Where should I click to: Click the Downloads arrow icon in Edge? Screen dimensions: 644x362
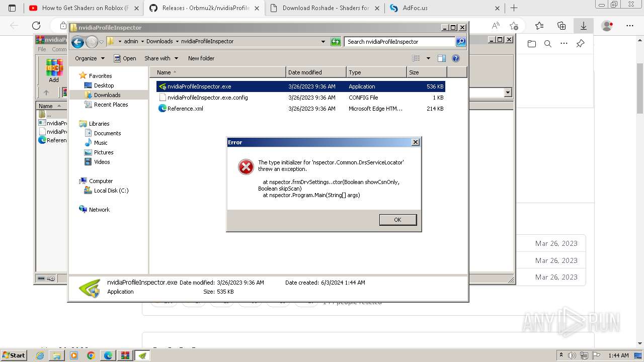pos(584,26)
